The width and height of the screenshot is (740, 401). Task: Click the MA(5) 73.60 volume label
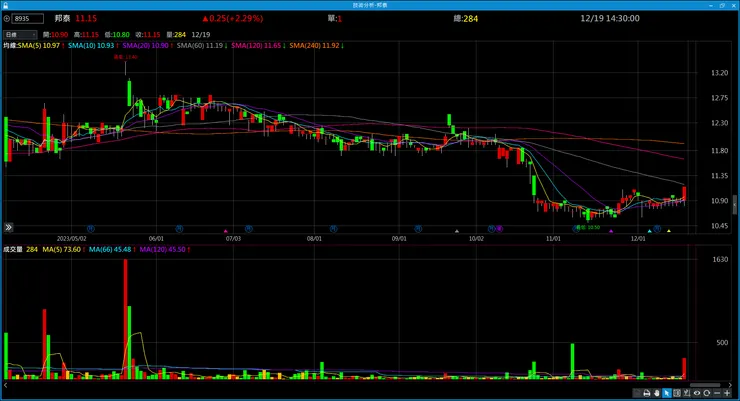pos(63,249)
